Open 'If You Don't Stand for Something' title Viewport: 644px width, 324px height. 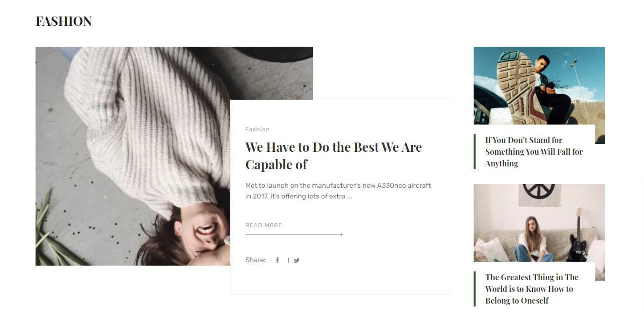click(x=534, y=152)
